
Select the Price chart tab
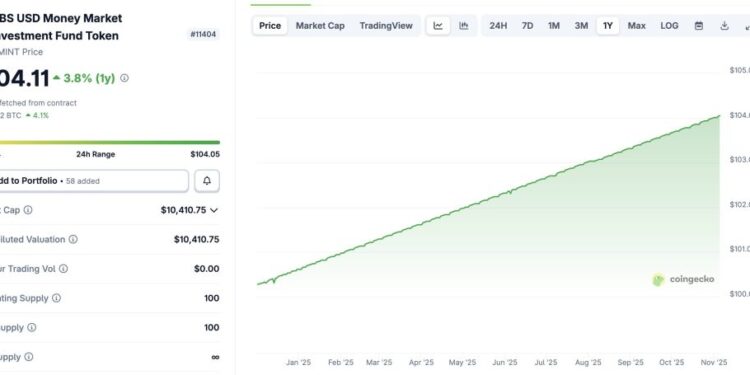tap(270, 26)
